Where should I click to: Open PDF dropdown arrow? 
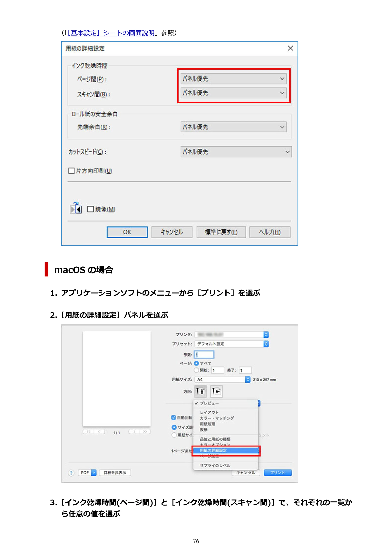tap(94, 473)
